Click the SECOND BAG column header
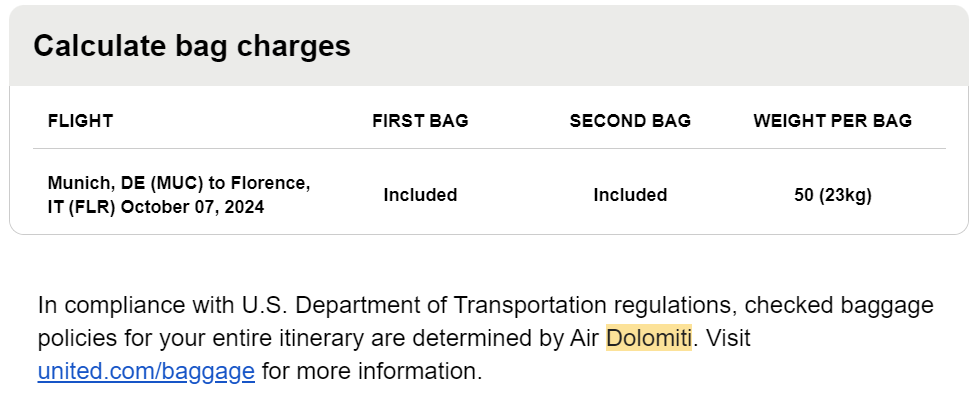 point(630,121)
